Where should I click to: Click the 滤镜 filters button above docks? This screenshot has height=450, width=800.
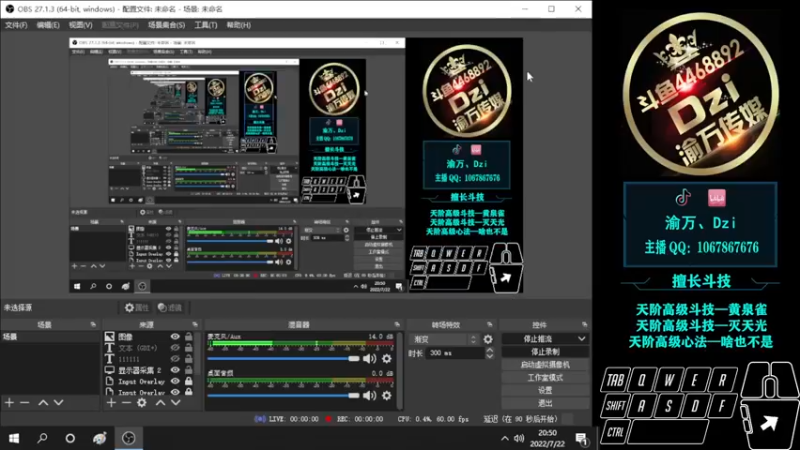point(170,308)
